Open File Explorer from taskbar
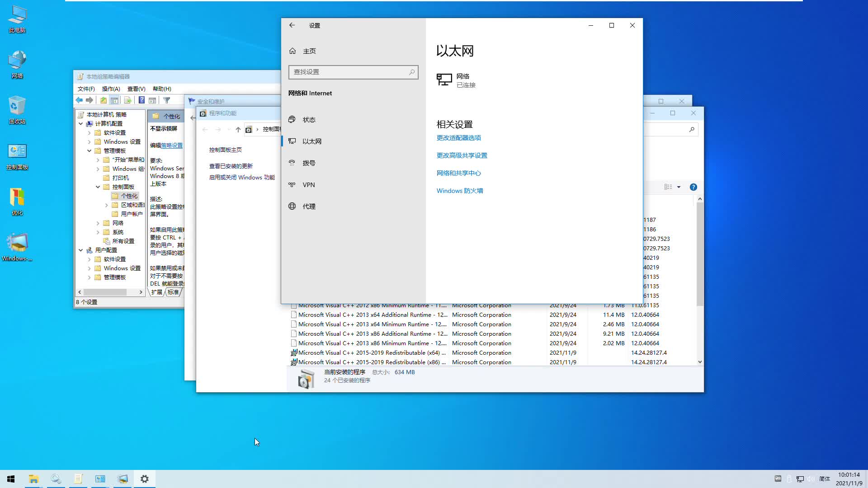This screenshot has height=488, width=868. pos(33,479)
